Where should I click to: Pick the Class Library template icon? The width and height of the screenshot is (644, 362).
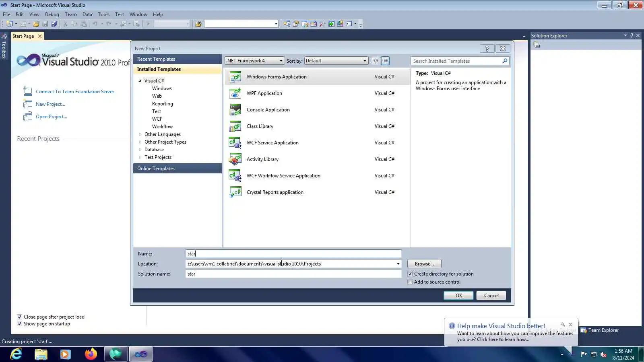[x=235, y=126]
